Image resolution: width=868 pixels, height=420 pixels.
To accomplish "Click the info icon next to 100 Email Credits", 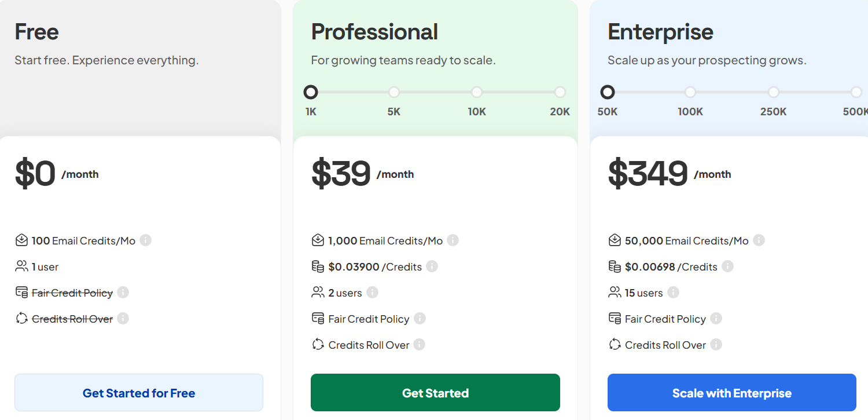I will [x=145, y=240].
